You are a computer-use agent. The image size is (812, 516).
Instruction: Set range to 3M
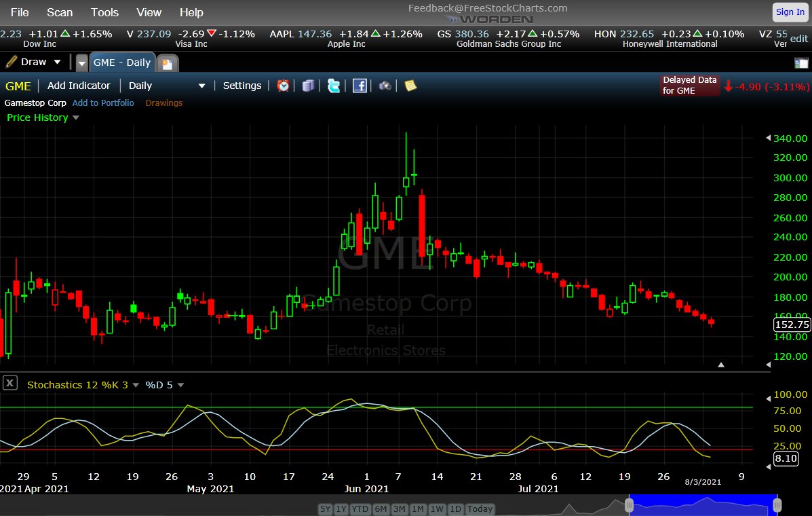point(400,509)
